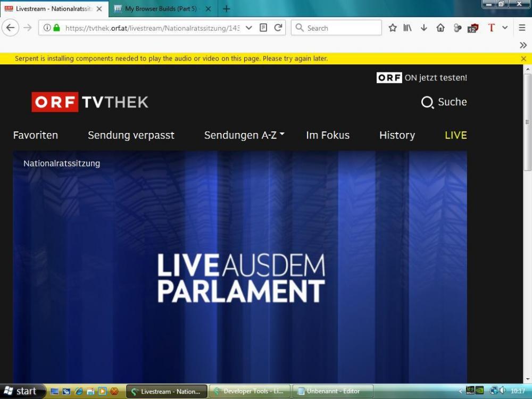Viewport: 532px width, 399px height.
Task: Click the volume speaker tray icon
Action: coord(503,390)
